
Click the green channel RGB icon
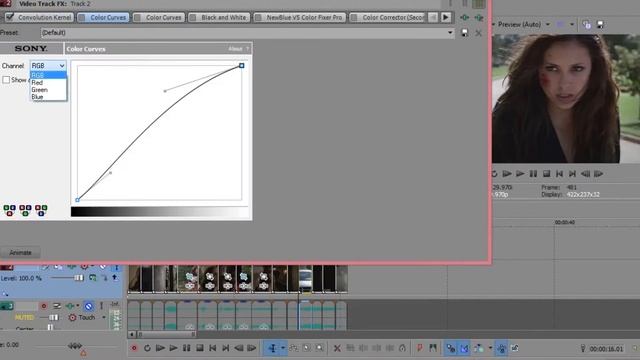[x=25, y=210]
